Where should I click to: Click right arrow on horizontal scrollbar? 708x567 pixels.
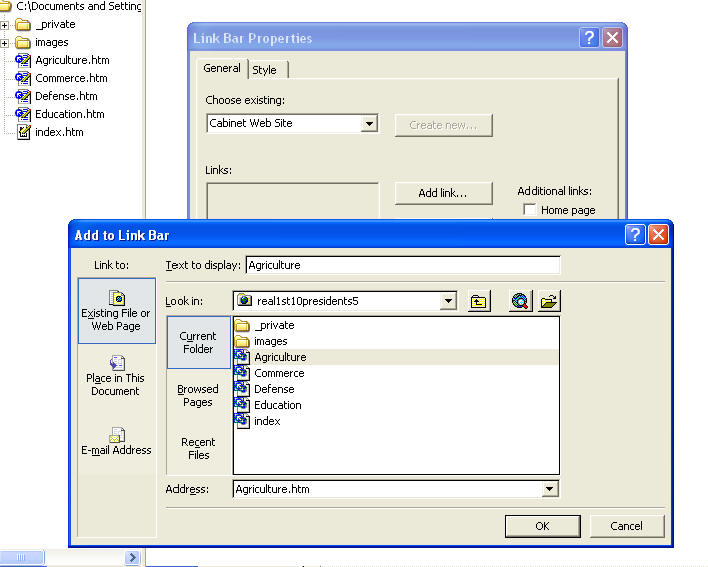point(131,557)
